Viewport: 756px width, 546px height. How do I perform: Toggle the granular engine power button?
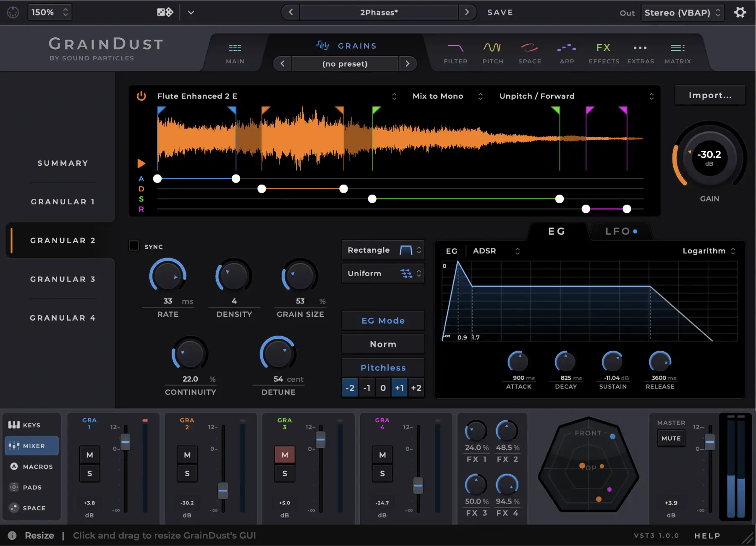pyautogui.click(x=141, y=96)
